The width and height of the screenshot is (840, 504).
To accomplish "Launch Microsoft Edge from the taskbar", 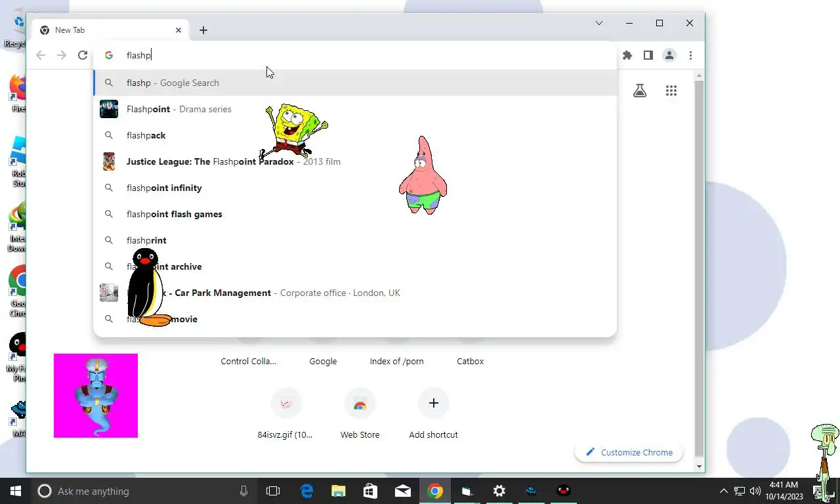I will click(x=306, y=491).
